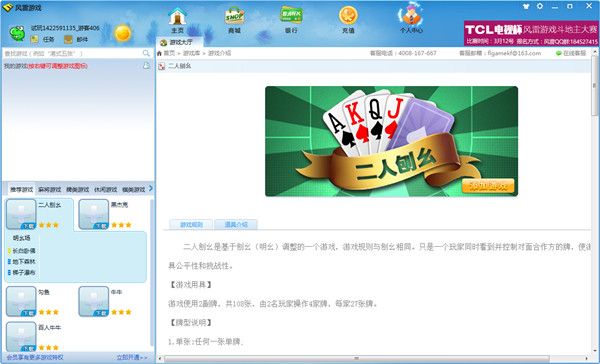600x364 pixels.
Task: Expand more game category tabs with arrow
Action: tap(150, 188)
